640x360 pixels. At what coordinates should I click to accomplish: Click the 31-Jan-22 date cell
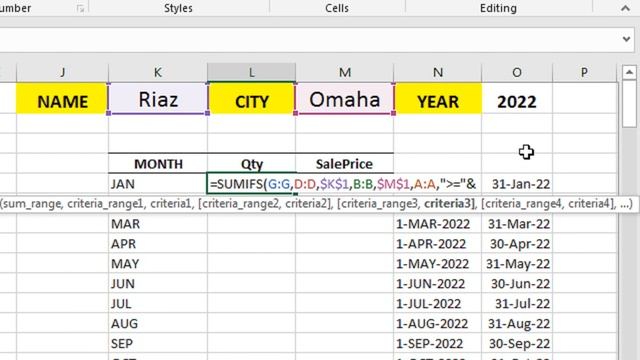coord(517,184)
